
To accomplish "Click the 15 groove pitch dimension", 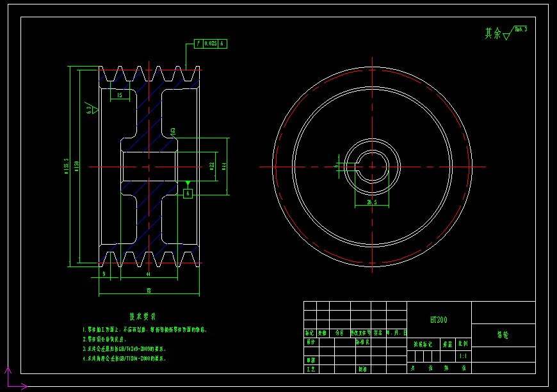I will click(x=120, y=95).
